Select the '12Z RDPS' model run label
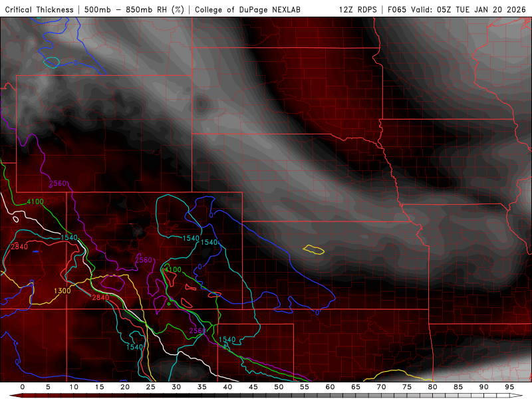 (x=358, y=10)
